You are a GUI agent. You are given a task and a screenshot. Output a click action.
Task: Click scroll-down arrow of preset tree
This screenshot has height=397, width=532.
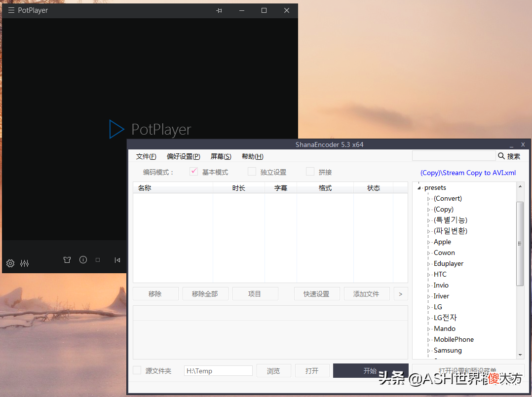click(x=520, y=355)
